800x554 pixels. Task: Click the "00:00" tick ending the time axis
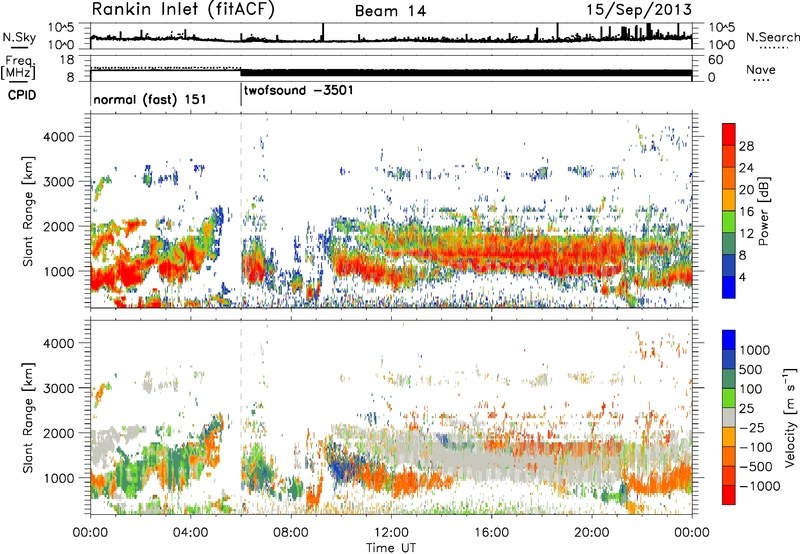[x=692, y=533]
